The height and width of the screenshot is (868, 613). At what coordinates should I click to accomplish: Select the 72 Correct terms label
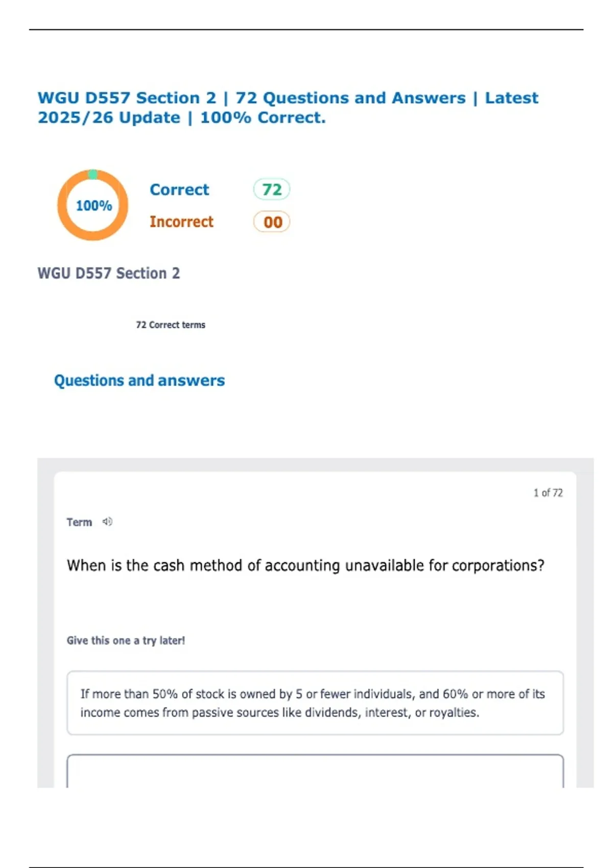coord(171,325)
